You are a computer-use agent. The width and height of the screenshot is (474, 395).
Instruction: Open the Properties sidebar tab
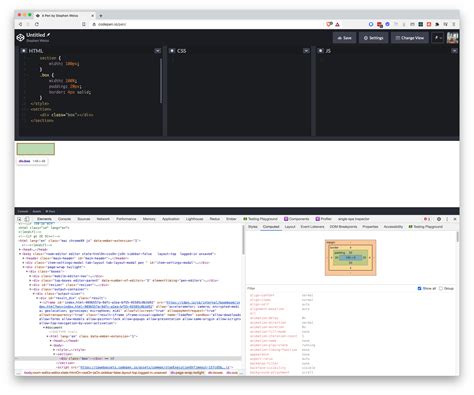tap(370, 227)
